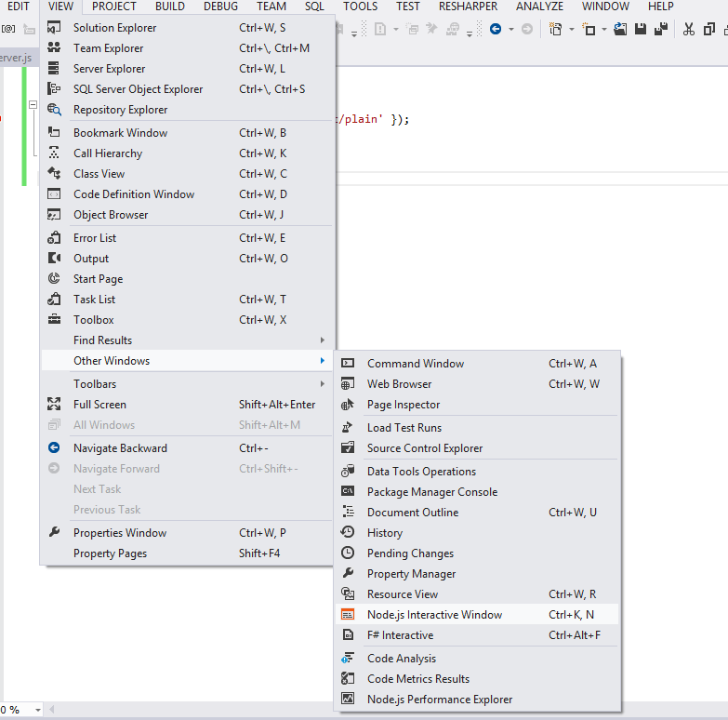This screenshot has width=728, height=720.
Task: Click the Property Manager wrench icon
Action: (348, 574)
